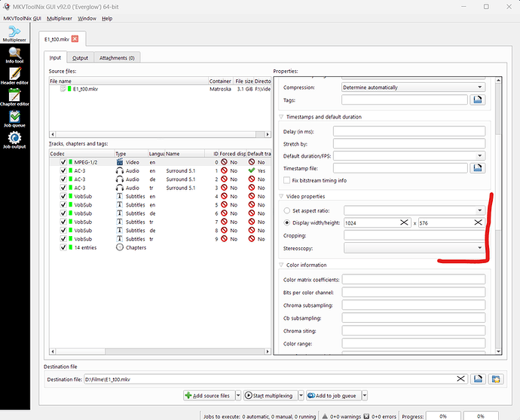Viewport: 520px width, 420px height.
Task: Open the Info tool
Action: 14,55
